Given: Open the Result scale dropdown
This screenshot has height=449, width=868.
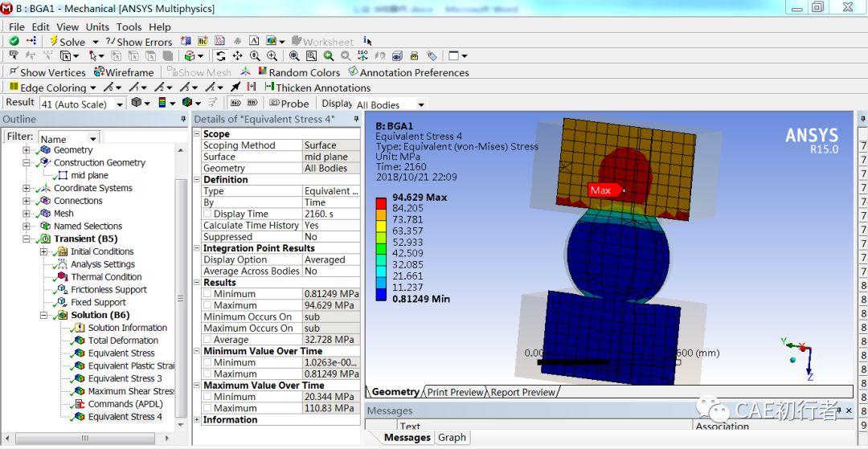Looking at the screenshot, I should [x=120, y=104].
